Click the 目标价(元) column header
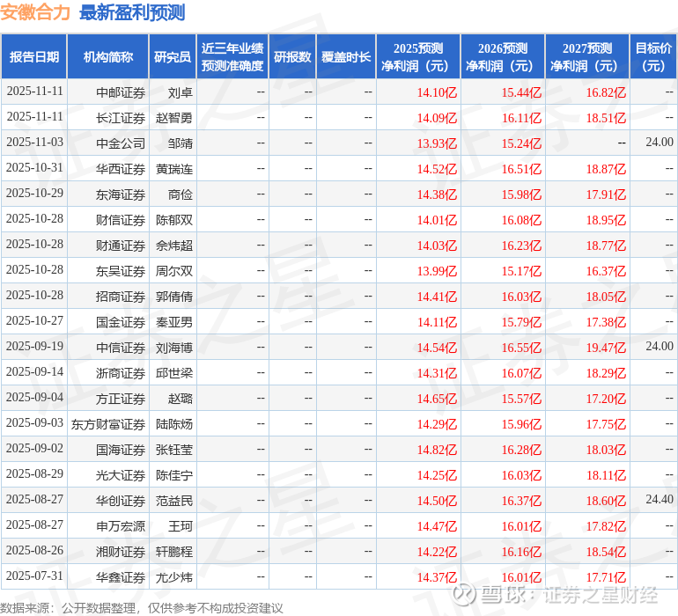678x616 pixels. pos(653,56)
